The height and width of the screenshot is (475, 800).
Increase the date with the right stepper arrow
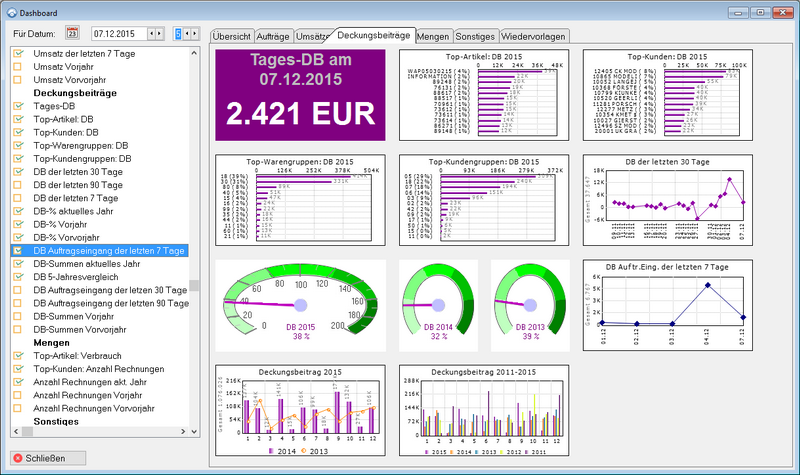coord(159,34)
